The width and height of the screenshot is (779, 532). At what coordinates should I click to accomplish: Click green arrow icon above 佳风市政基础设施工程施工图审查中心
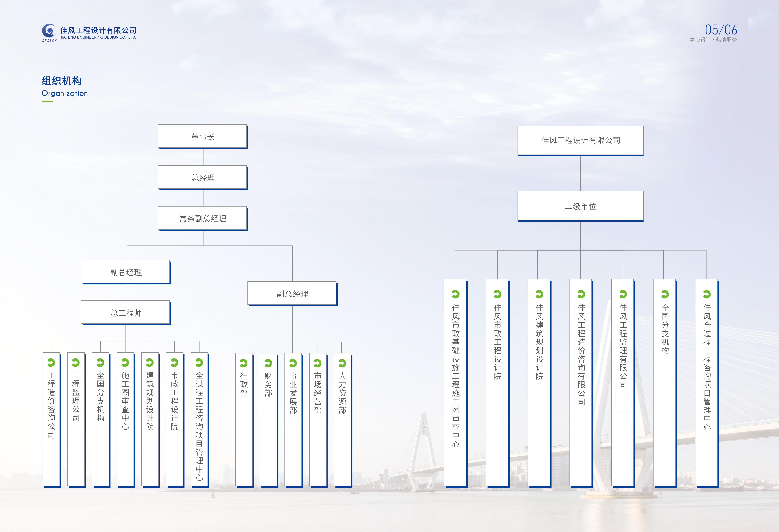click(456, 294)
